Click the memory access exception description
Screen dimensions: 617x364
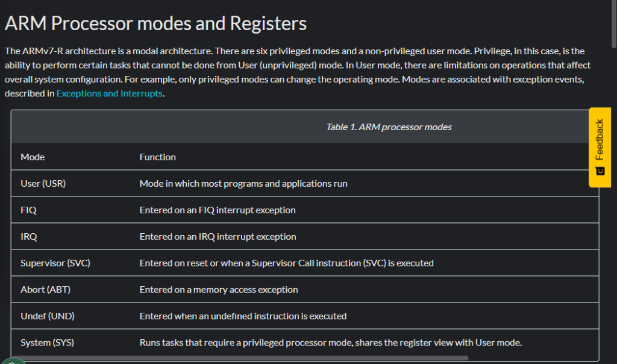(x=219, y=289)
